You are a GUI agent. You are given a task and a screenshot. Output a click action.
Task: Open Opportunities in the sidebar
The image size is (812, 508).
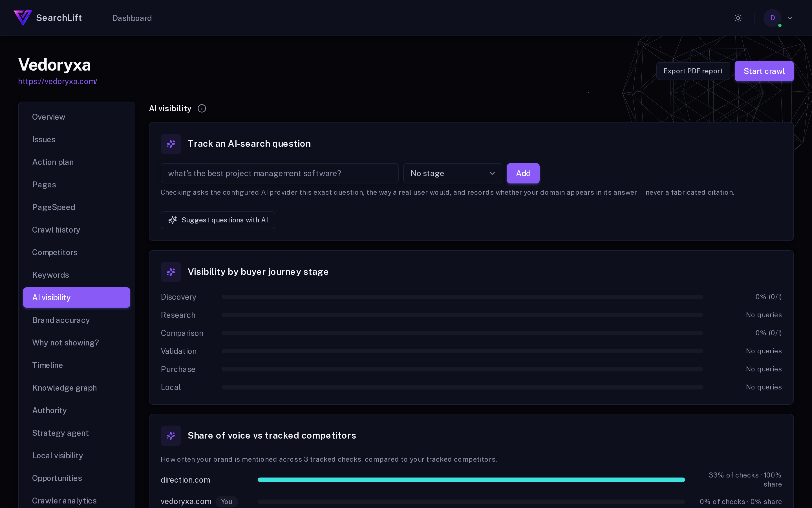[x=76, y=478]
